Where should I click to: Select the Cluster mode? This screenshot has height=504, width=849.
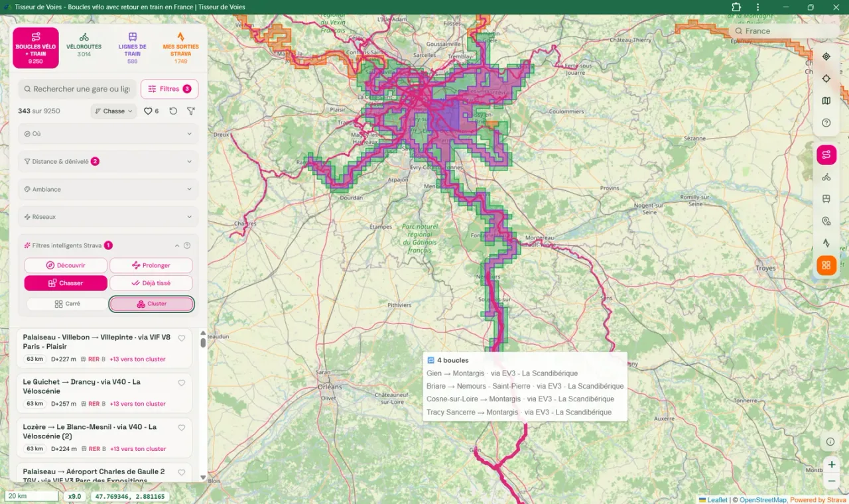[152, 304]
